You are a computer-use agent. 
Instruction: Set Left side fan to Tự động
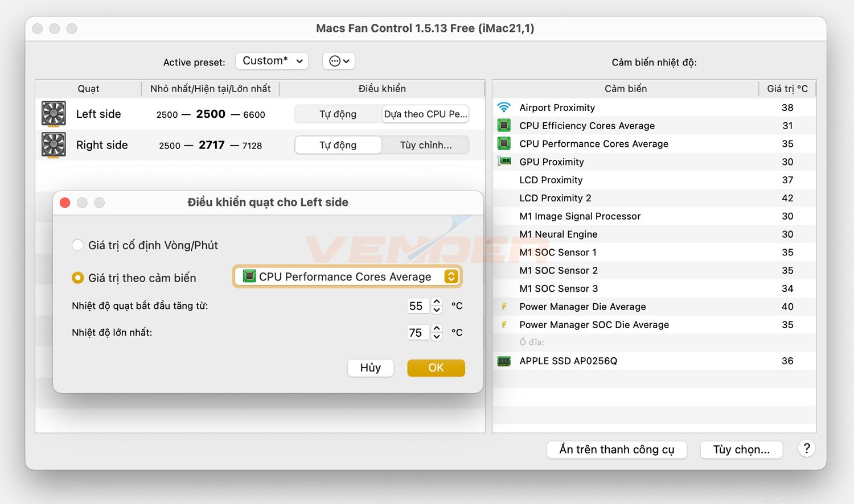pyautogui.click(x=338, y=114)
